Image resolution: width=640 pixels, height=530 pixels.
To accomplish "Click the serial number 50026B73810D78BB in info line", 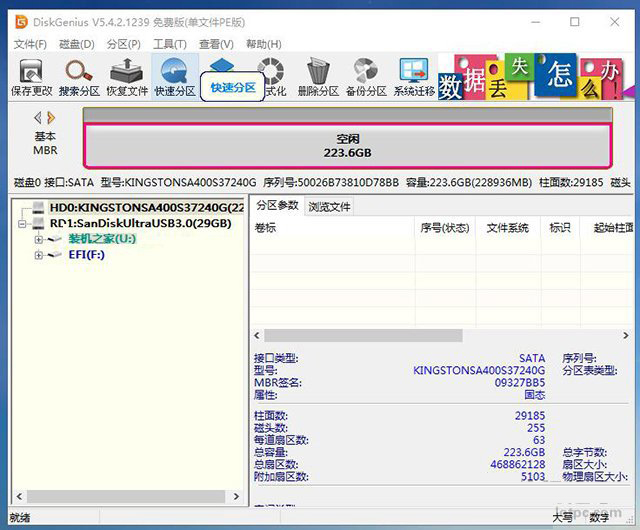I will click(348, 183).
